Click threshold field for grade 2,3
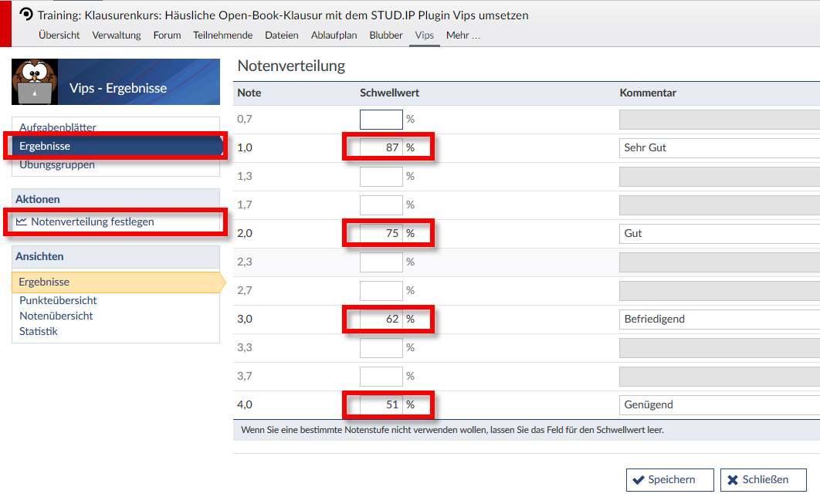The height and width of the screenshot is (504, 820). click(x=381, y=262)
